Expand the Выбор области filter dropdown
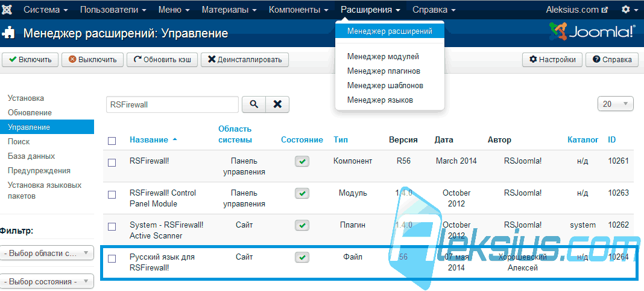The image size is (644, 291). pyautogui.click(x=47, y=253)
